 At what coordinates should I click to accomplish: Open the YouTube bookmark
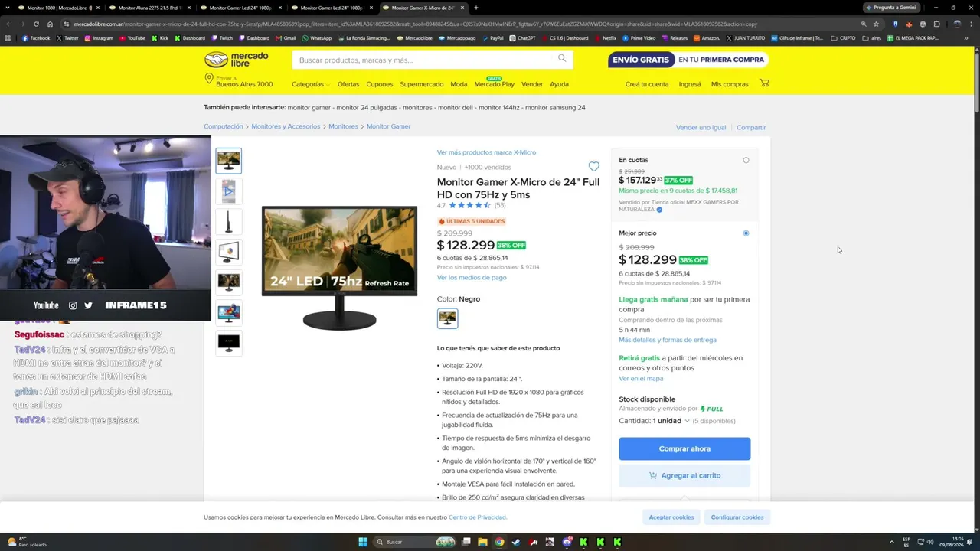(132, 37)
